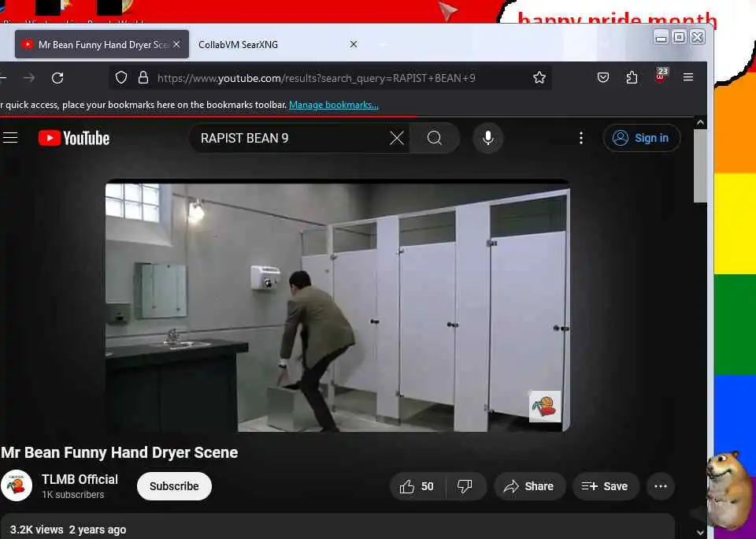Open the extension icon with badge 23

[x=661, y=76]
